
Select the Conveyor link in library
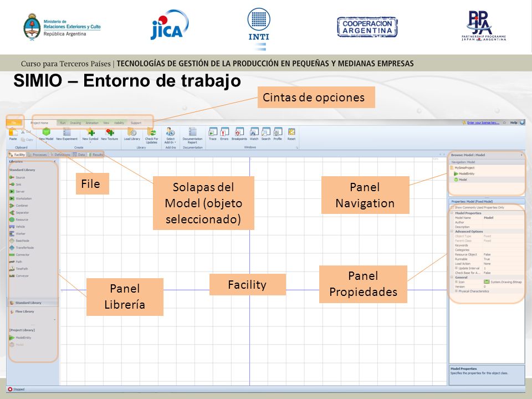[x=19, y=276]
